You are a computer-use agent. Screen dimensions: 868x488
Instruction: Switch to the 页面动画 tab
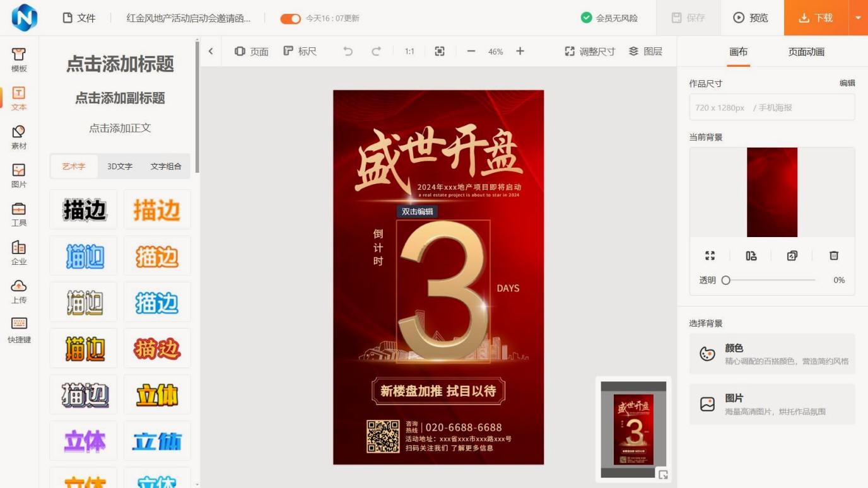[x=806, y=52]
